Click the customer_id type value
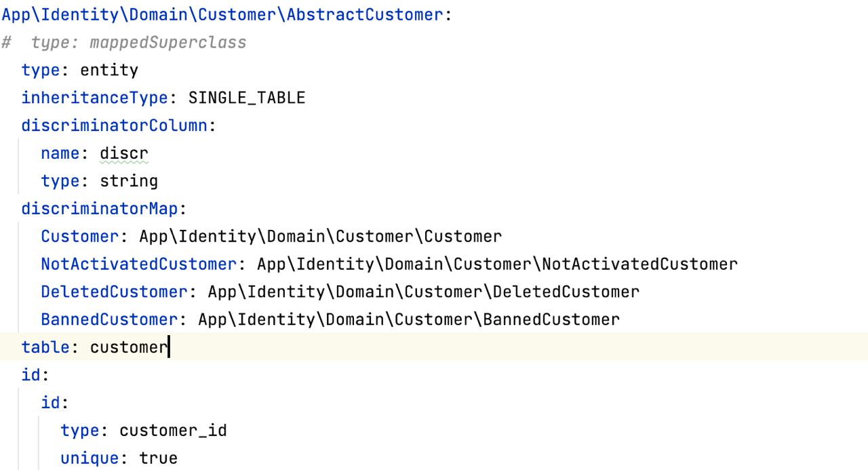Viewport: 868px width, 470px height. [x=173, y=431]
